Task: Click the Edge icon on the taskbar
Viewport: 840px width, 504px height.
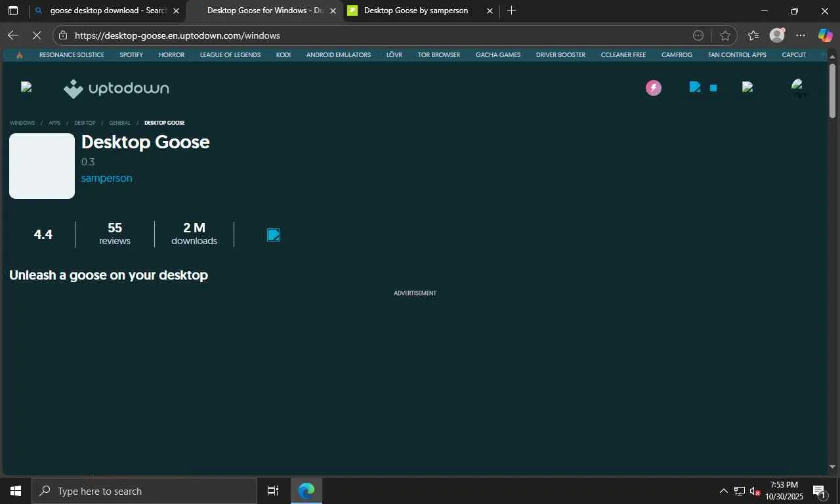Action: pyautogui.click(x=306, y=491)
